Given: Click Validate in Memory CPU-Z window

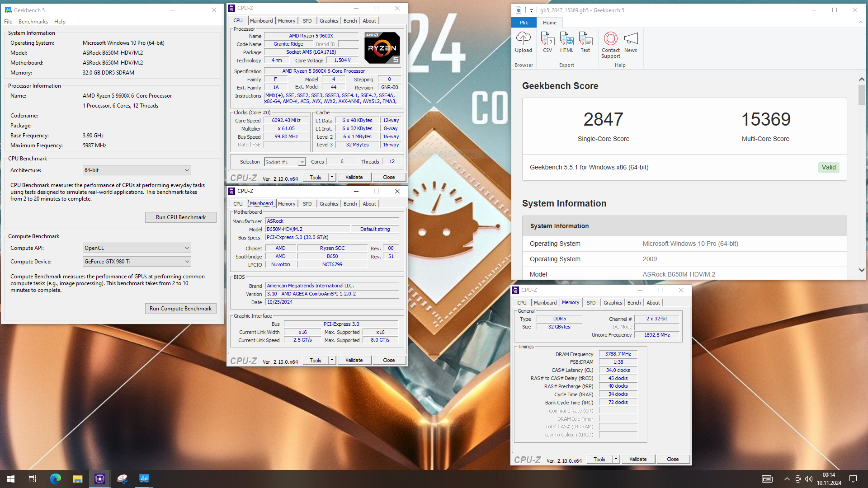Looking at the screenshot, I should tap(638, 459).
